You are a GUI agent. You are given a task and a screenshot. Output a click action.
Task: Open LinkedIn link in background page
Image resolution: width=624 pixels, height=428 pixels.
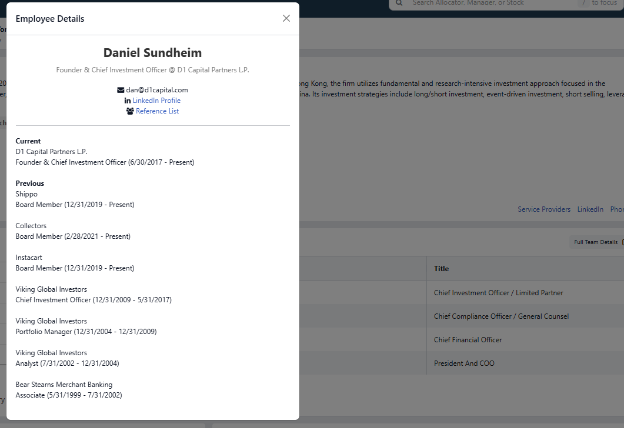(590, 209)
